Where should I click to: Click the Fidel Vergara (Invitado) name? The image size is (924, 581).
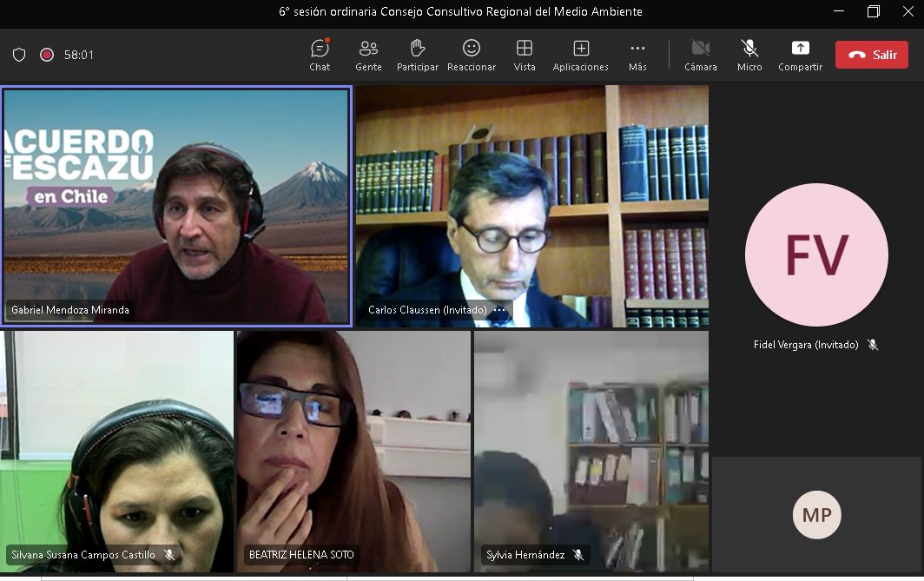pyautogui.click(x=806, y=345)
